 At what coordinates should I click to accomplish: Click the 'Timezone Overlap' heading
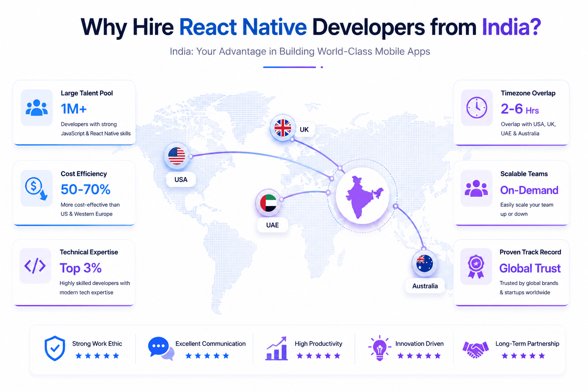[x=528, y=93]
